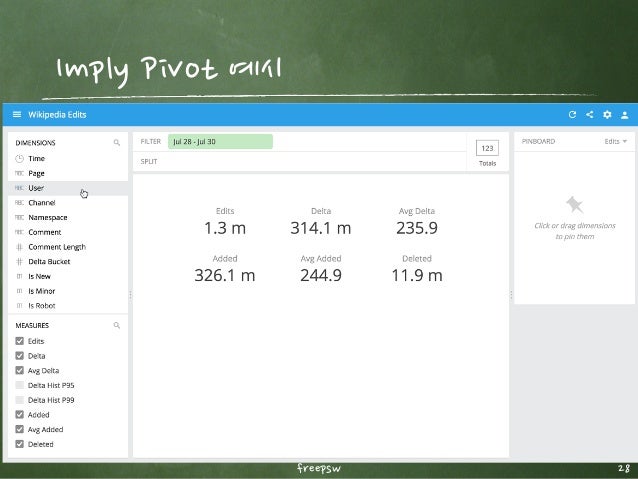The width and height of the screenshot is (638, 479).
Task: Select the Comment dimension
Action: pos(68,232)
